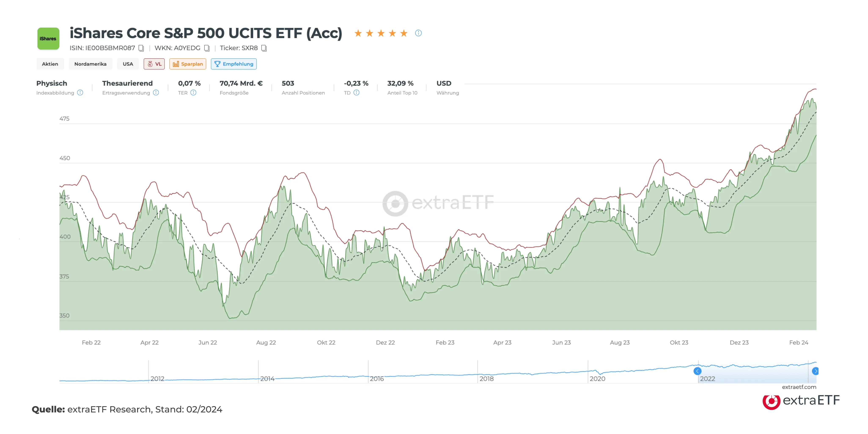Copy the ISIN IE00B5BMR087 to clipboard
This screenshot has width=868, height=434.
pos(141,48)
